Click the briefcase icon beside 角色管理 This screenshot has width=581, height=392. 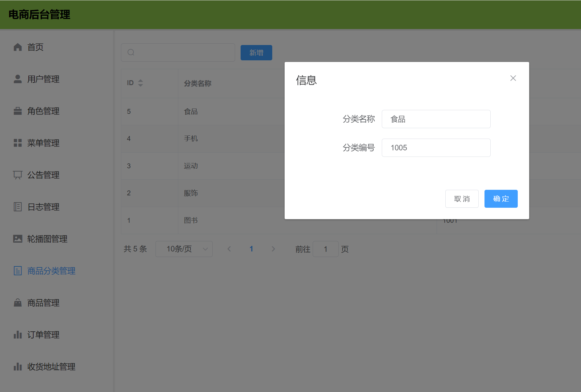click(18, 111)
